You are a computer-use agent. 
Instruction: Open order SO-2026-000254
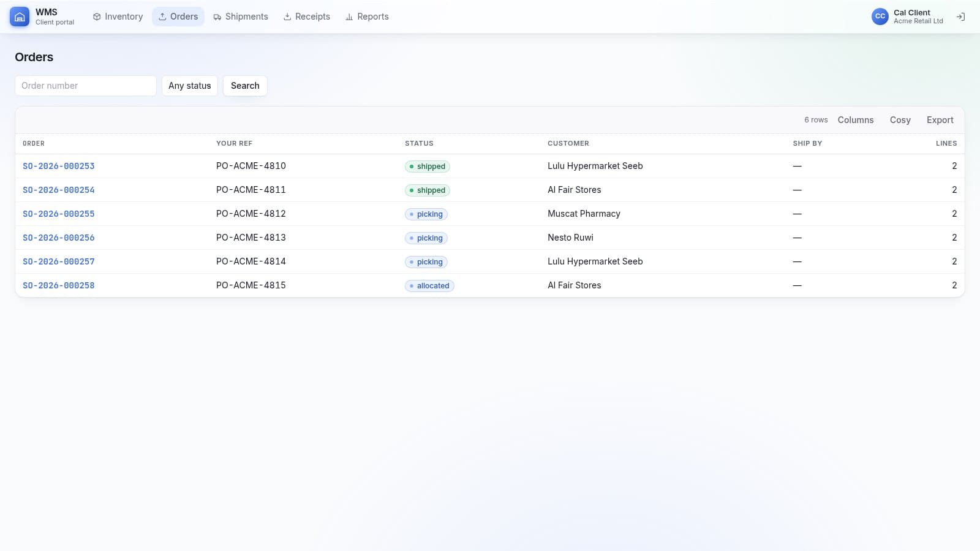click(x=59, y=190)
